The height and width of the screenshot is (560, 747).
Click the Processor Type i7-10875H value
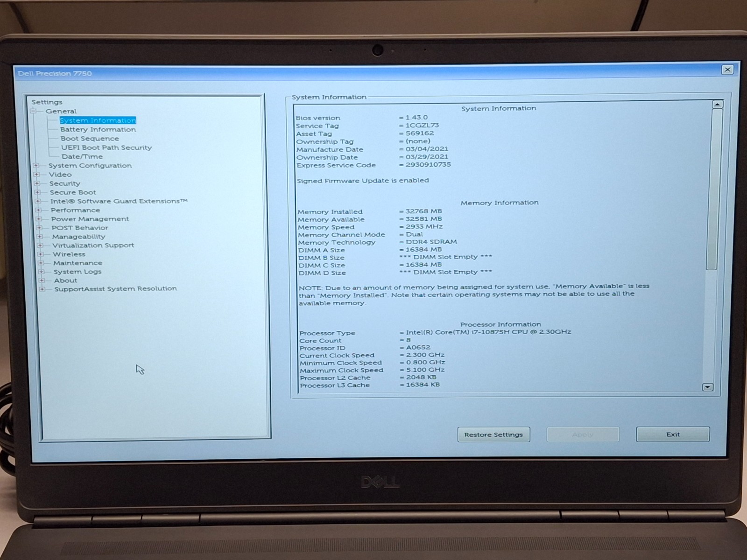click(x=488, y=332)
